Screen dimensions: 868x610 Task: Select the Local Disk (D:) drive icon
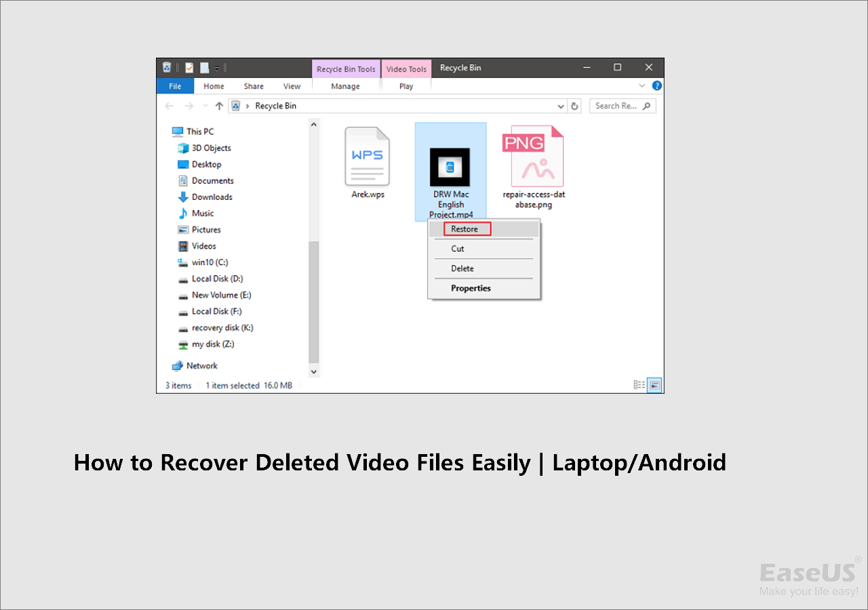point(183,279)
